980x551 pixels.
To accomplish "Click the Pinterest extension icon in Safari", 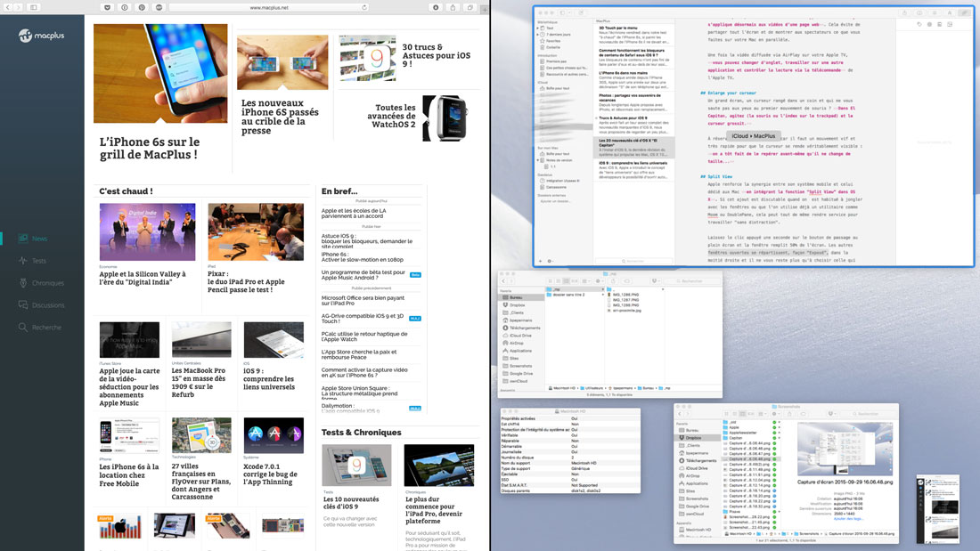I will pyautogui.click(x=142, y=7).
